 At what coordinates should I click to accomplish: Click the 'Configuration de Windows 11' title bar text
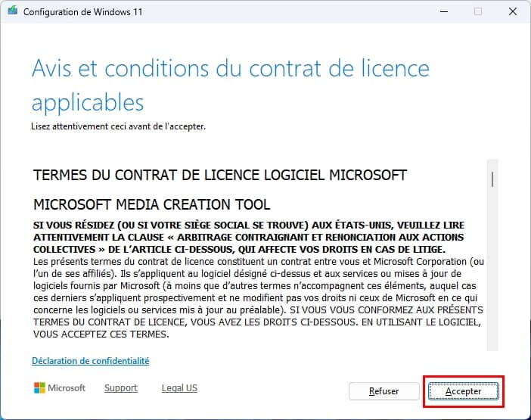(82, 12)
